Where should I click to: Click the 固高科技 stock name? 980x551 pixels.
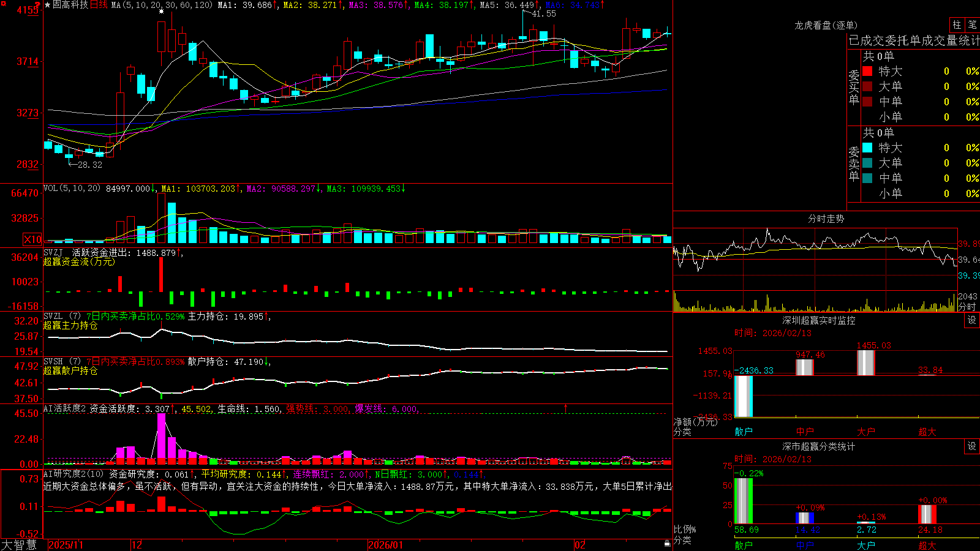coord(70,5)
